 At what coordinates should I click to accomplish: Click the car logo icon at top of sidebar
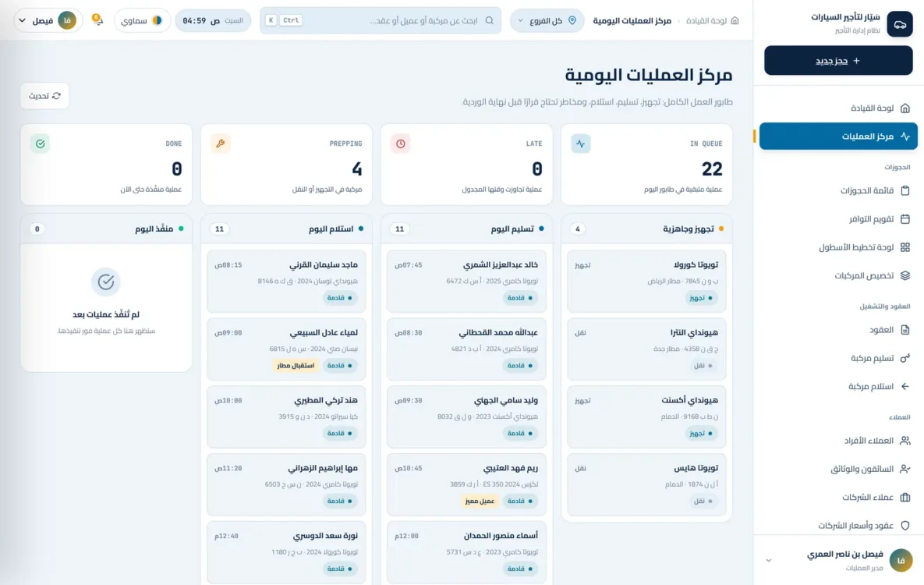(x=900, y=24)
